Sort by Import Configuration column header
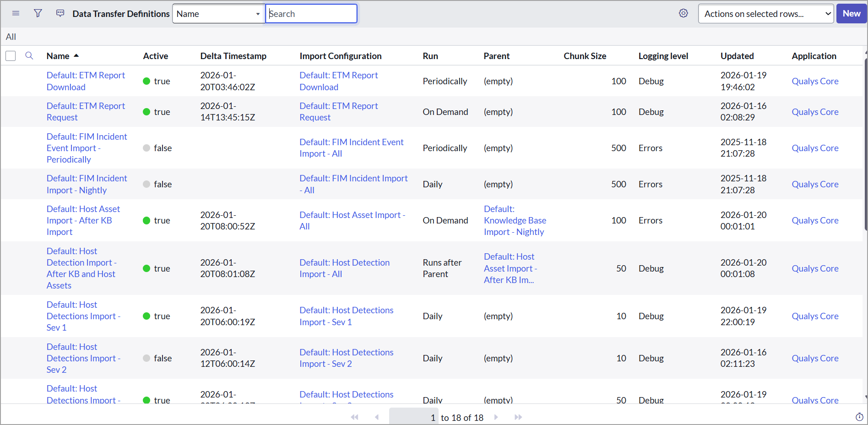The width and height of the screenshot is (868, 425). 341,56
